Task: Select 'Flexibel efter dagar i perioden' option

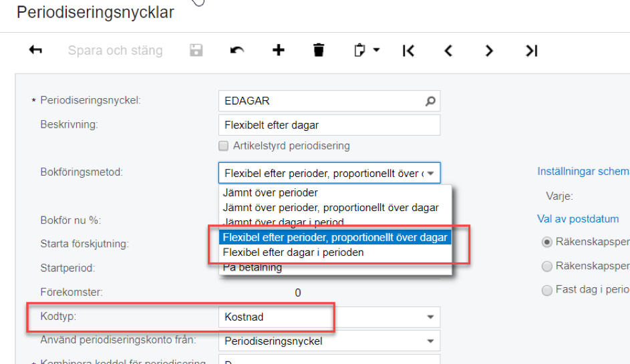Action: coord(293,252)
